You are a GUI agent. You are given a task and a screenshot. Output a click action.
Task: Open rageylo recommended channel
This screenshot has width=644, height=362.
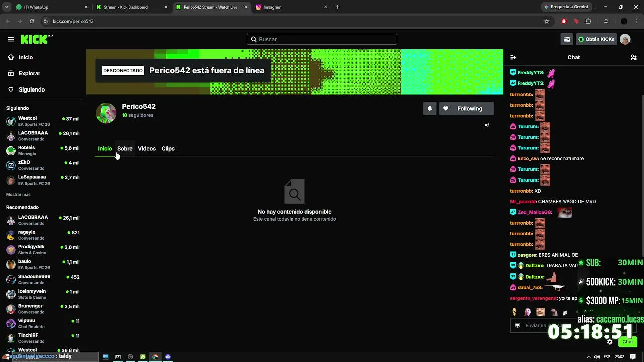tap(43, 235)
